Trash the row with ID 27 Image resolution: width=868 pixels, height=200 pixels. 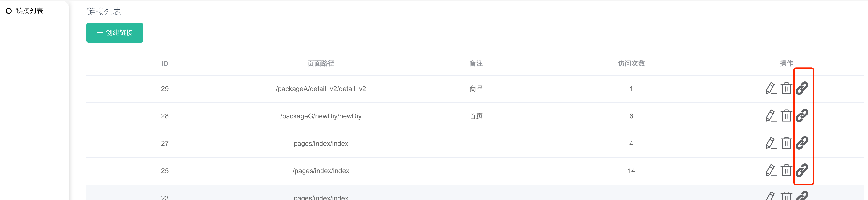coord(786,143)
